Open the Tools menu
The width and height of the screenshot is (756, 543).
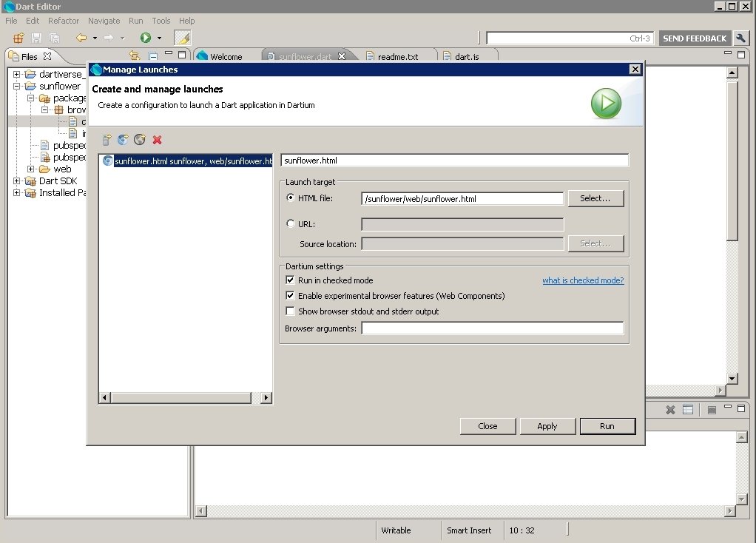(x=161, y=21)
